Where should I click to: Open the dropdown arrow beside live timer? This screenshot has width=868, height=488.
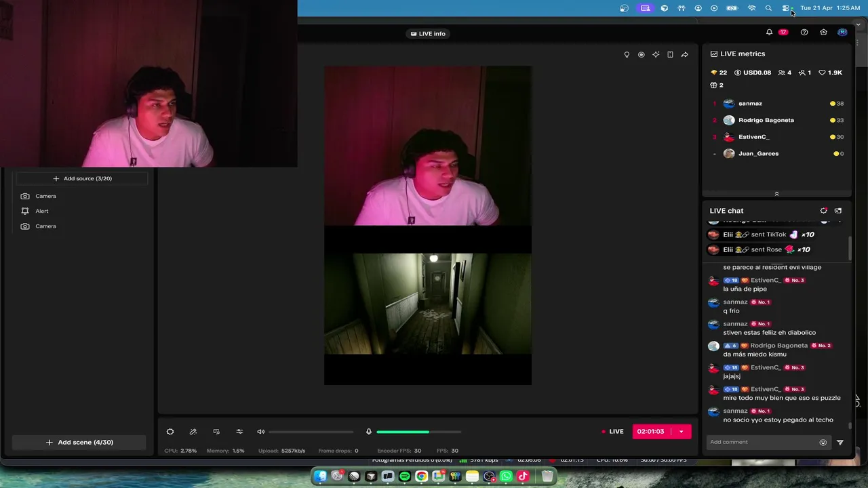[682, 431]
